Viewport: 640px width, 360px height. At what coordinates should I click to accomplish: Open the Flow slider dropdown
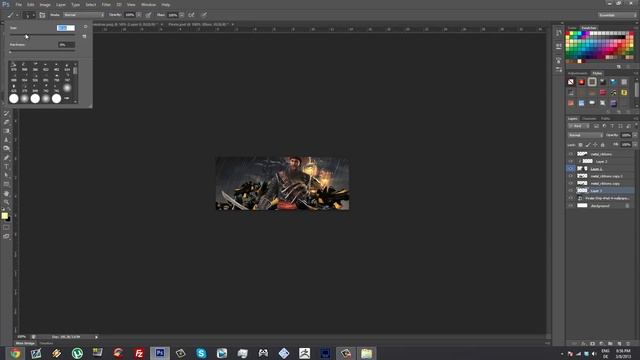[182, 15]
